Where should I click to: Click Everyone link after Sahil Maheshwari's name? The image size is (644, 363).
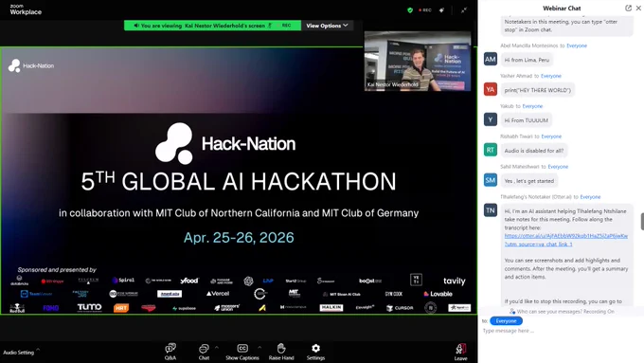click(x=558, y=167)
